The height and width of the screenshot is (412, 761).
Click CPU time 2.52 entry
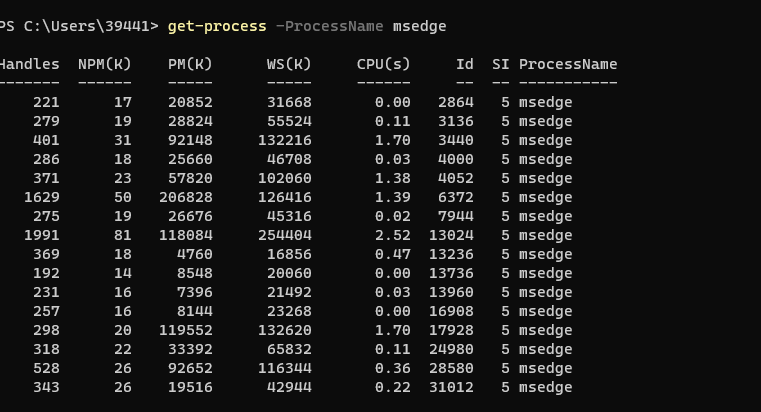[393, 235]
